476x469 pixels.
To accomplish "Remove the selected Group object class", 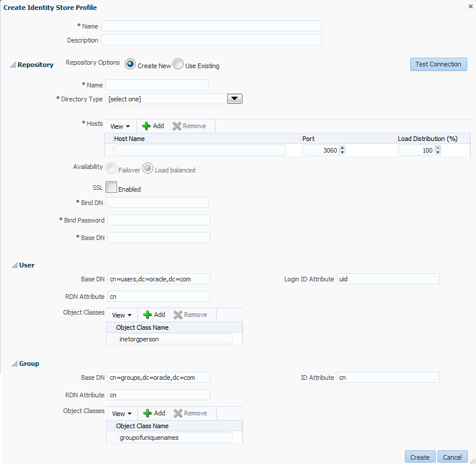I will click(x=178, y=413).
